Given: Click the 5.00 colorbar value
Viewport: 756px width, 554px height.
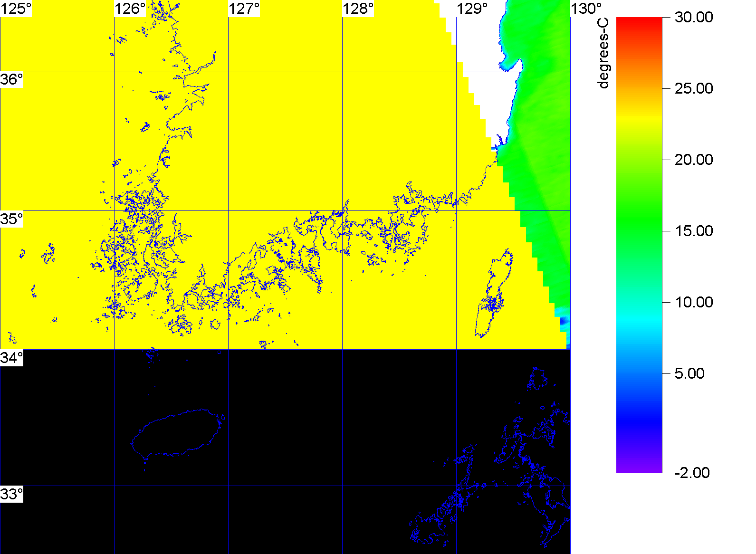Looking at the screenshot, I should click(x=690, y=373).
